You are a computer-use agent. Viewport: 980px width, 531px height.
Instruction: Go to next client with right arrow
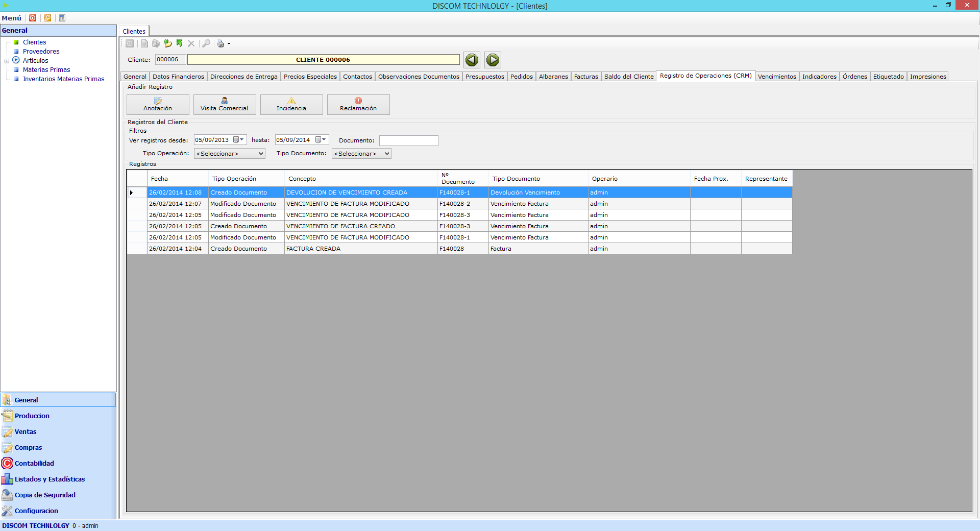point(493,60)
